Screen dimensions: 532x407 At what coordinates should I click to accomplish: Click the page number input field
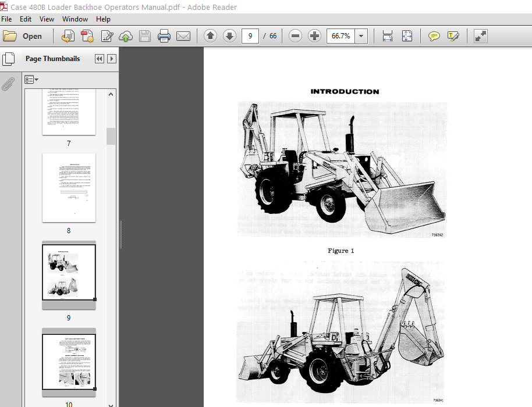click(x=250, y=36)
